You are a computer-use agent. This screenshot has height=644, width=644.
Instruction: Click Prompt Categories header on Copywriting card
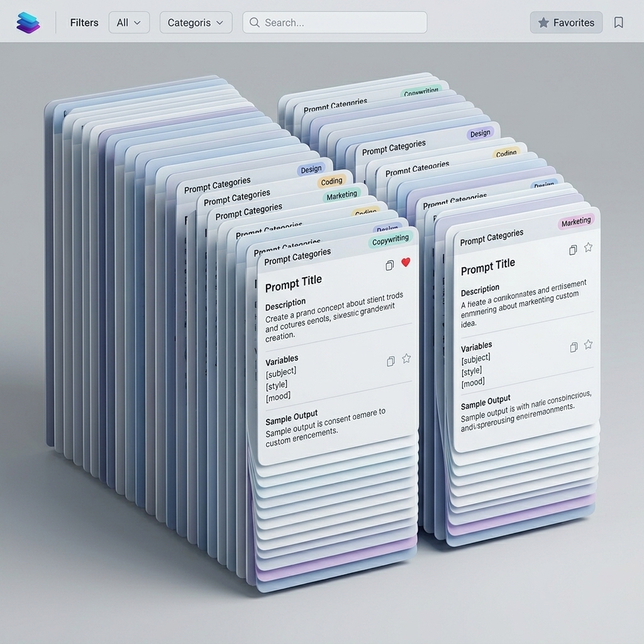(297, 257)
